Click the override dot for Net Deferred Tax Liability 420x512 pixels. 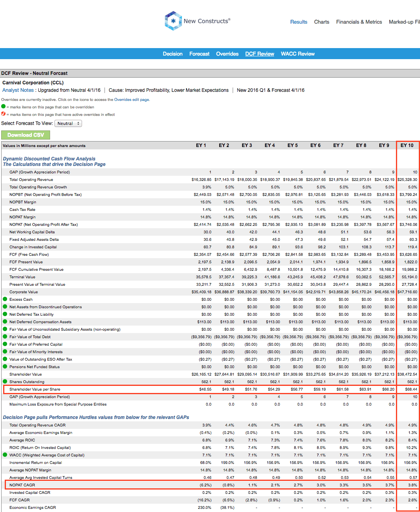coord(5,314)
